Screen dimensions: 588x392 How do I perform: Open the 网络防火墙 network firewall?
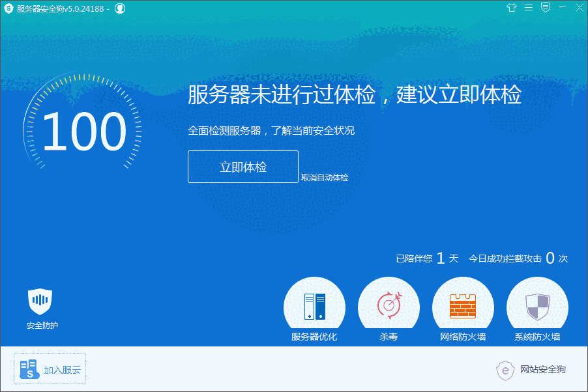[x=463, y=305]
